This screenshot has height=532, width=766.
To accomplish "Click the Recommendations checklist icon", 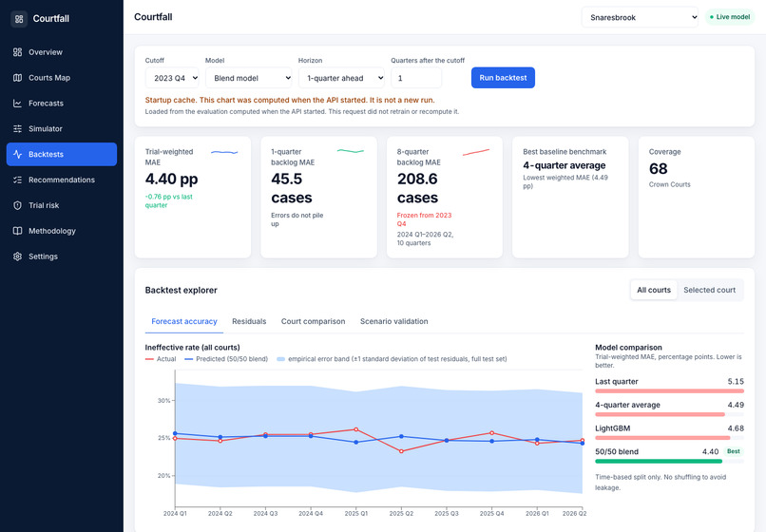I will tap(18, 180).
